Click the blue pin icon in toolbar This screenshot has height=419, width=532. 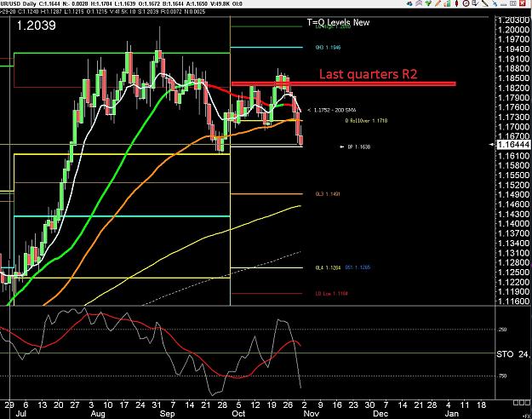click(495, 3)
